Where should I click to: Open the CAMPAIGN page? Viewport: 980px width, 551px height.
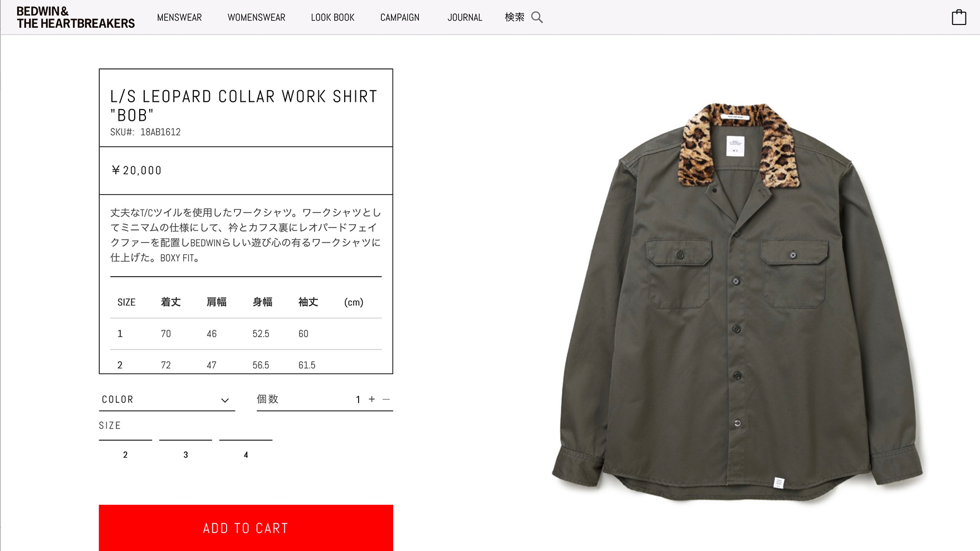click(x=400, y=17)
